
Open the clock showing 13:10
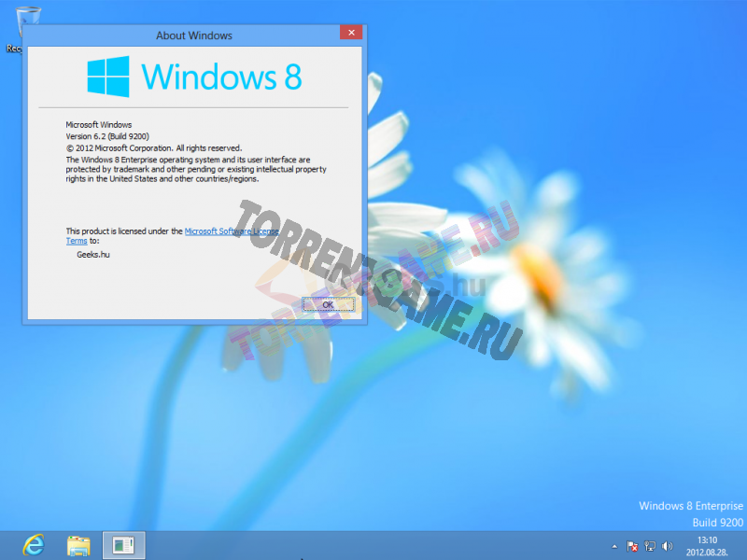(707, 546)
